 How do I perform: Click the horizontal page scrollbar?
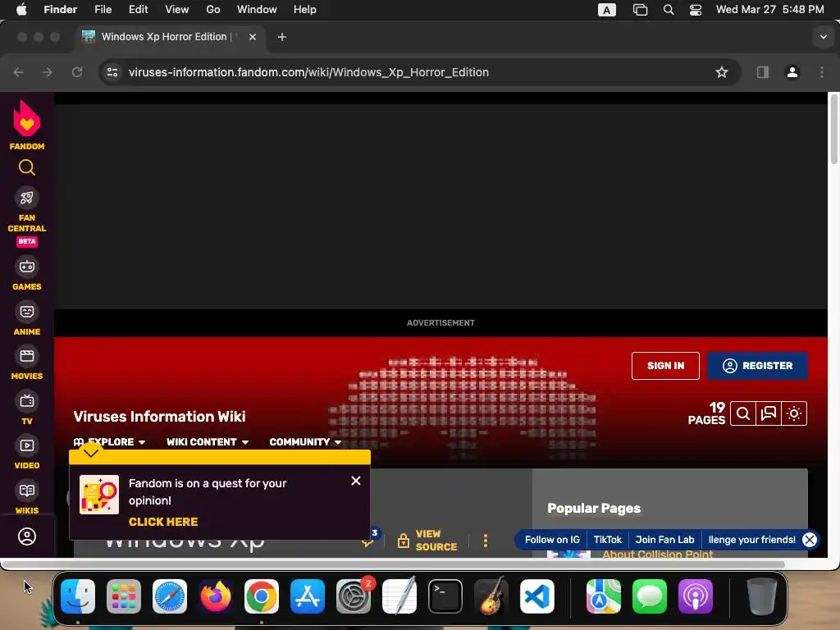point(394,564)
